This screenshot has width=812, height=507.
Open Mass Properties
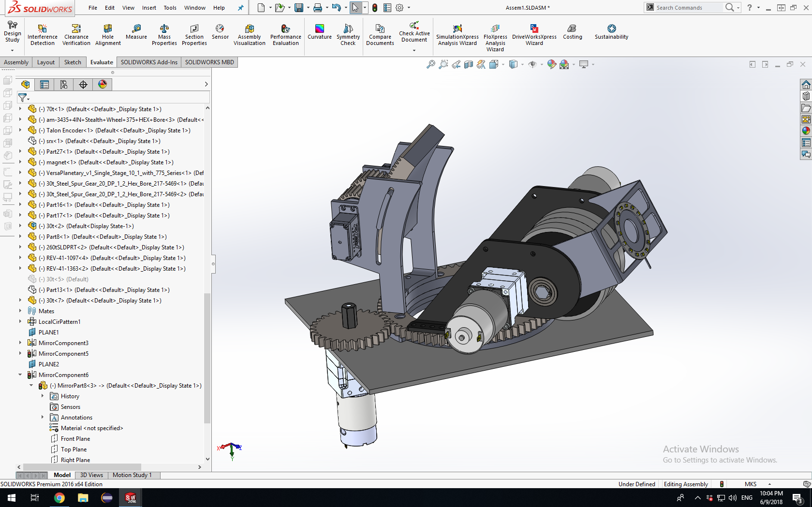[164, 35]
